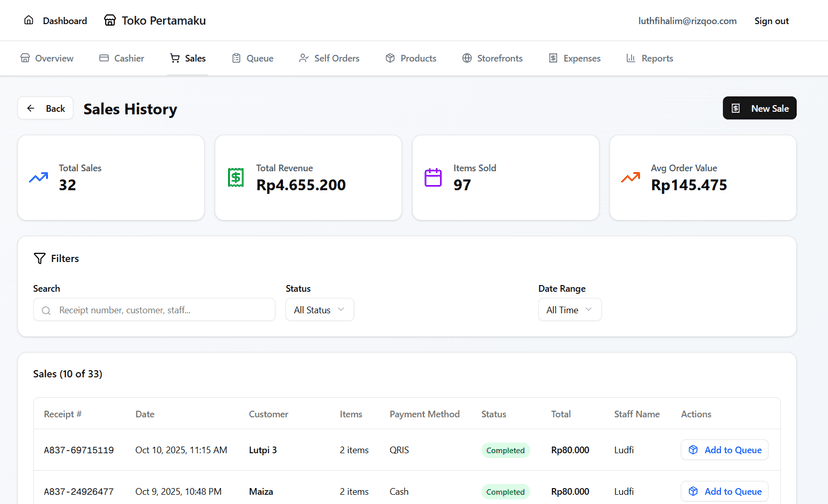Click the search magnifier icon

[x=46, y=311]
